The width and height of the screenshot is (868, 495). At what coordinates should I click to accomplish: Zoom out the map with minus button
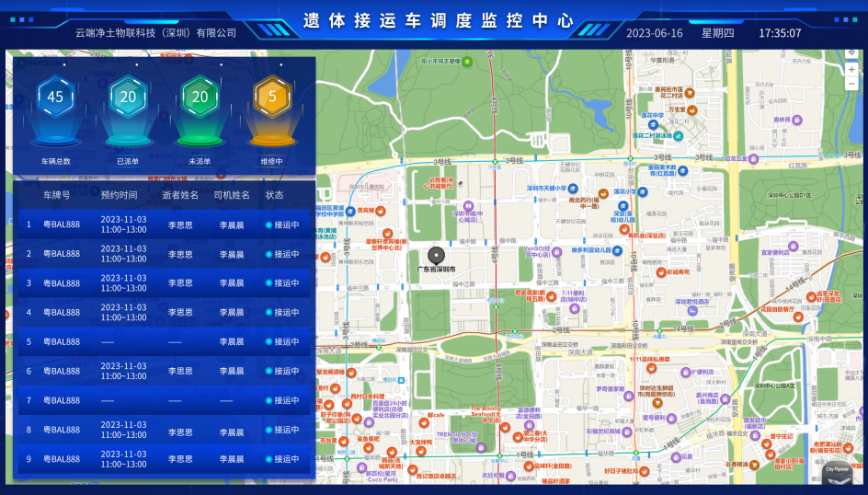click(851, 84)
